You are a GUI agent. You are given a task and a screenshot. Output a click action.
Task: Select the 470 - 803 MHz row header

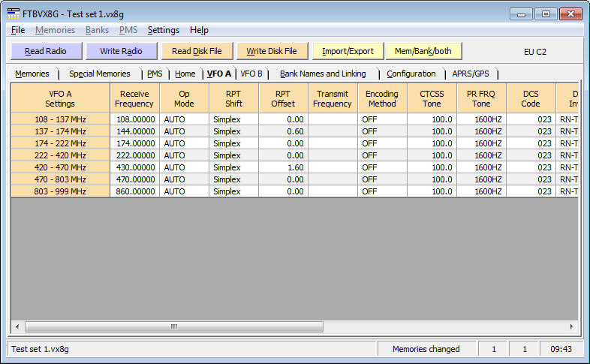(61, 179)
